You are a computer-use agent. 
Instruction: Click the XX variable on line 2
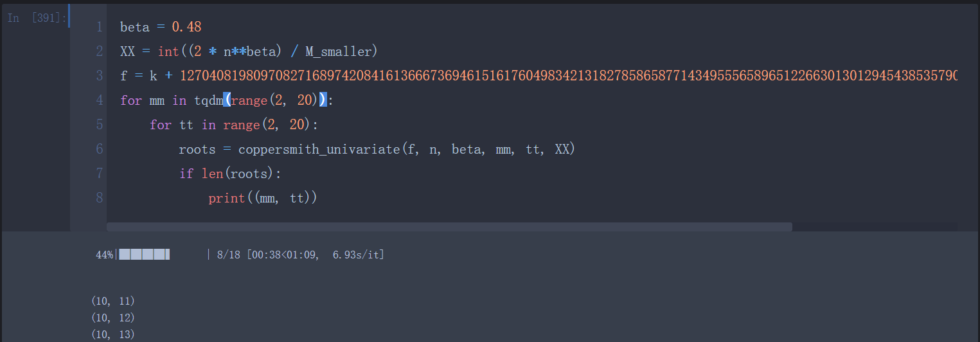(127, 51)
